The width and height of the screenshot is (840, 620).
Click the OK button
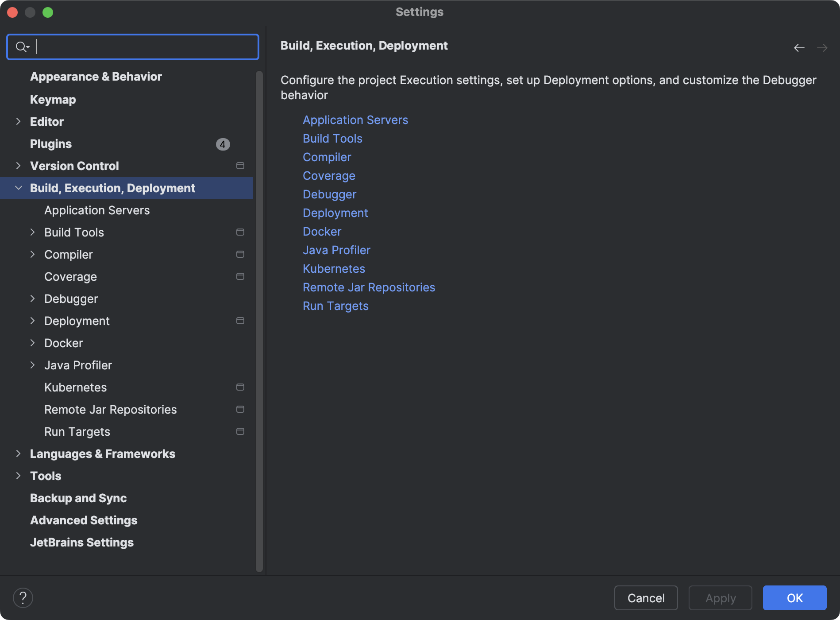pyautogui.click(x=794, y=597)
